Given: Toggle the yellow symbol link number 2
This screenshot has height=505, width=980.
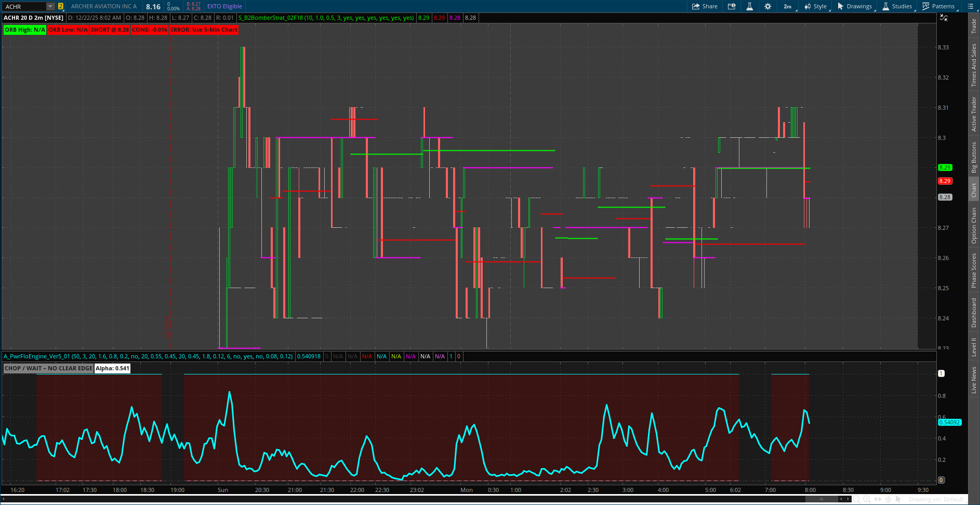Looking at the screenshot, I should pos(61,6).
